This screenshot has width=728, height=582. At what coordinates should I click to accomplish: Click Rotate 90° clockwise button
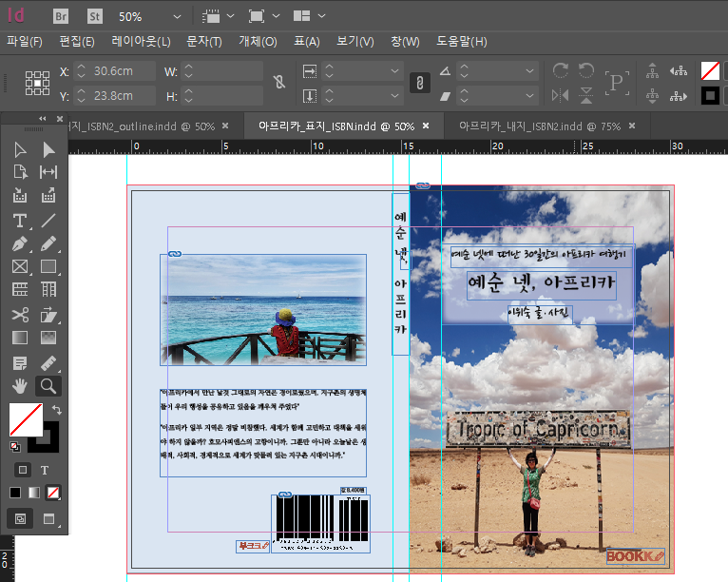coord(561,70)
